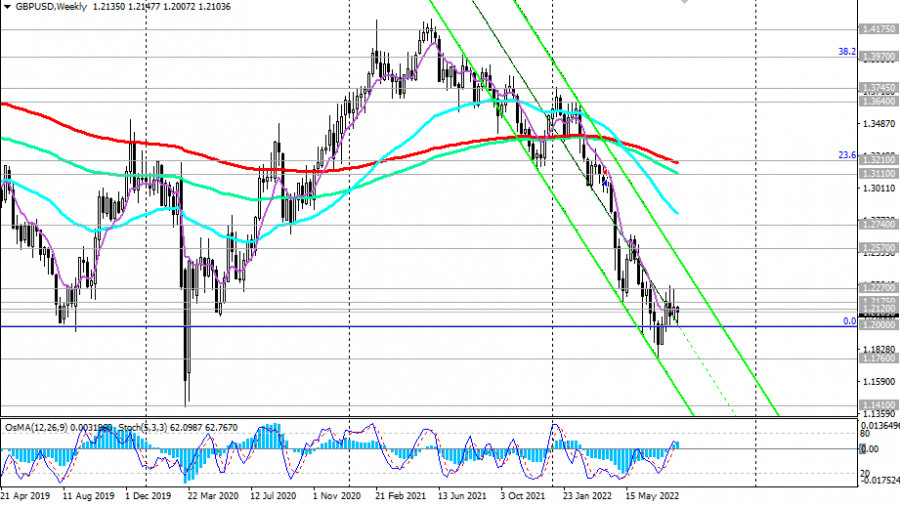Select the GBPUSD,Weekly chart title text
The height and width of the screenshot is (506, 900).
point(46,6)
